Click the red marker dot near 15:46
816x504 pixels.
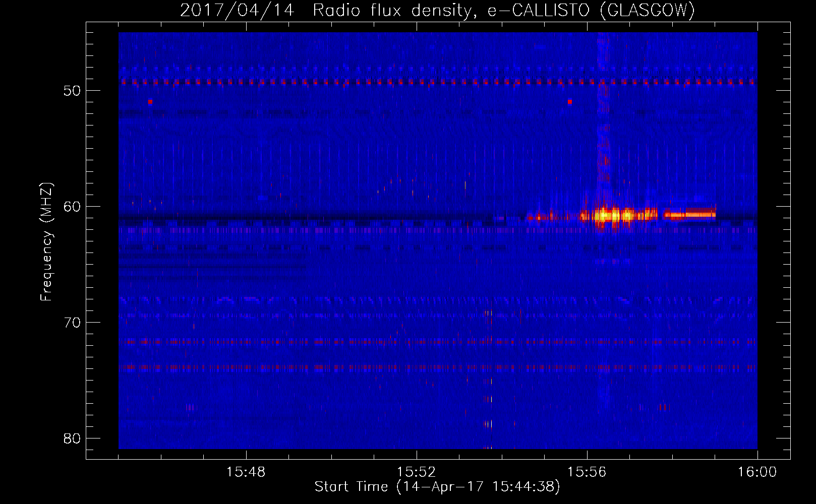pyautogui.click(x=150, y=102)
